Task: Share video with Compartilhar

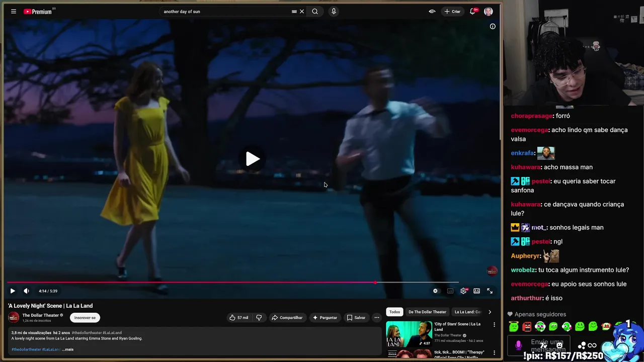Action: tap(287, 318)
